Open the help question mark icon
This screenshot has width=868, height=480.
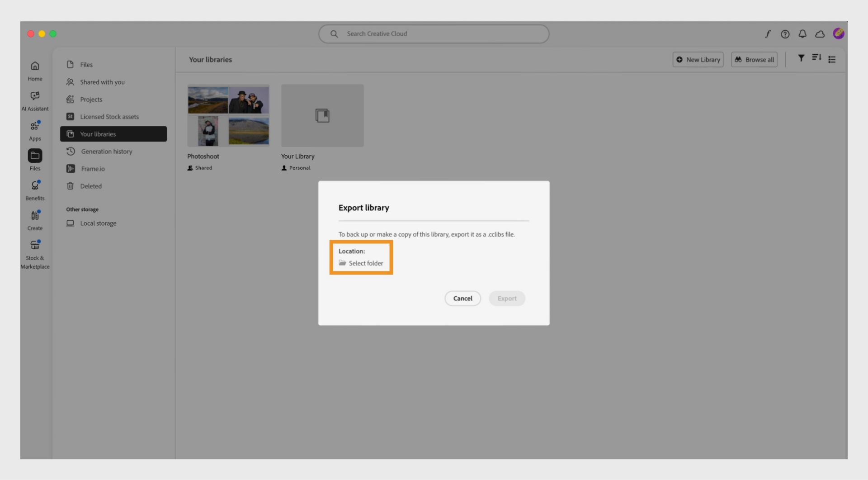pyautogui.click(x=785, y=34)
